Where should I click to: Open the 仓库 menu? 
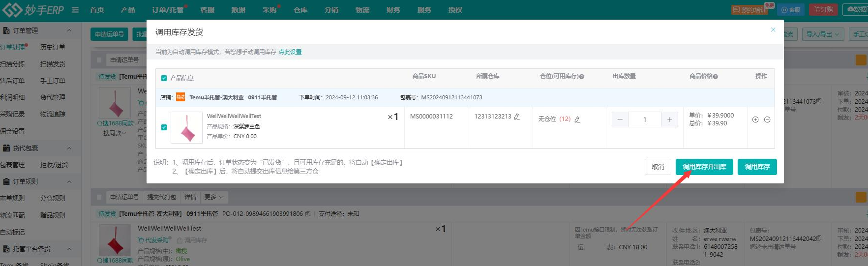[x=300, y=10]
